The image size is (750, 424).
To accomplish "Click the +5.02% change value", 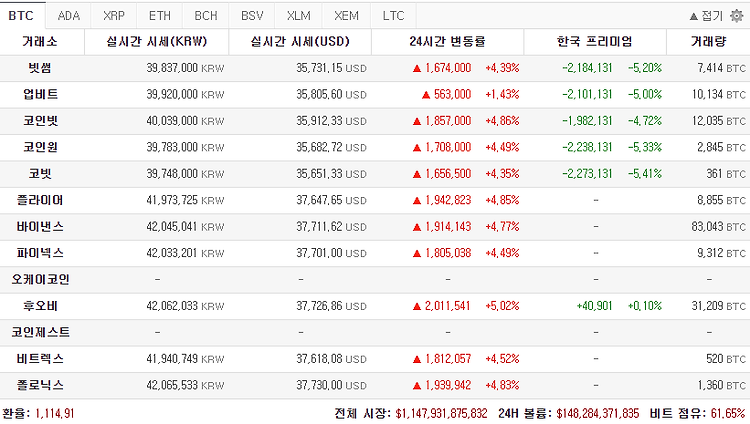I will point(502,306).
